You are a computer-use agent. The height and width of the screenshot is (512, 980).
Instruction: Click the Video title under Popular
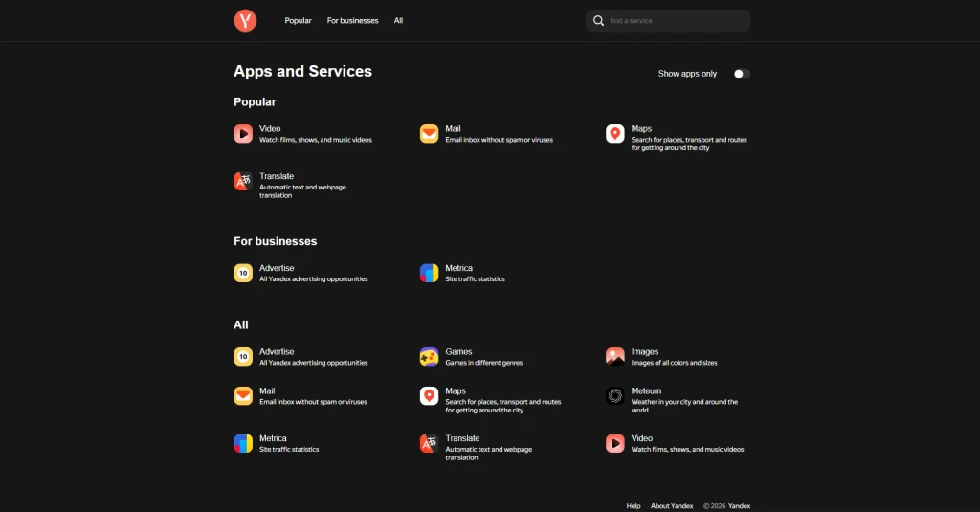[x=270, y=129]
